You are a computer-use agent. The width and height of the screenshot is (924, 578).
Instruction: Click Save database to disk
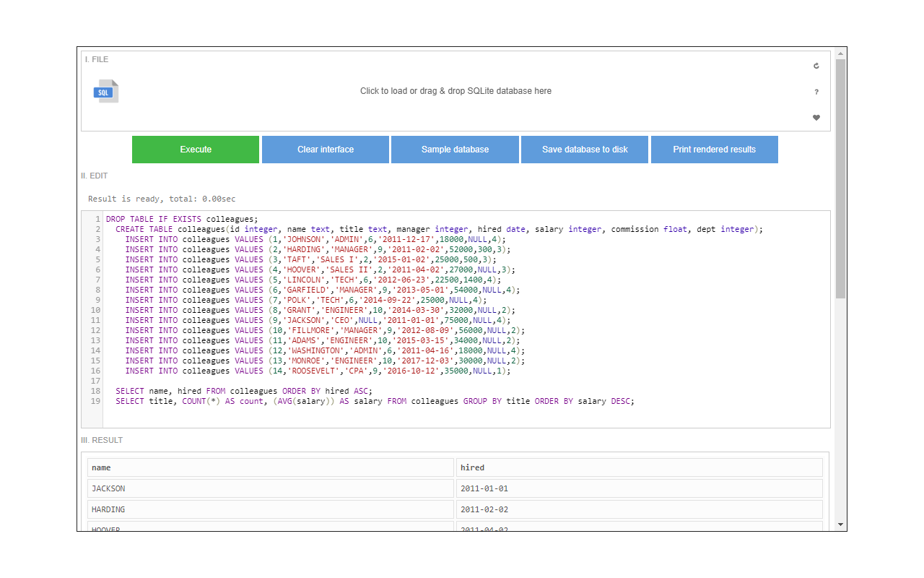pyautogui.click(x=585, y=150)
